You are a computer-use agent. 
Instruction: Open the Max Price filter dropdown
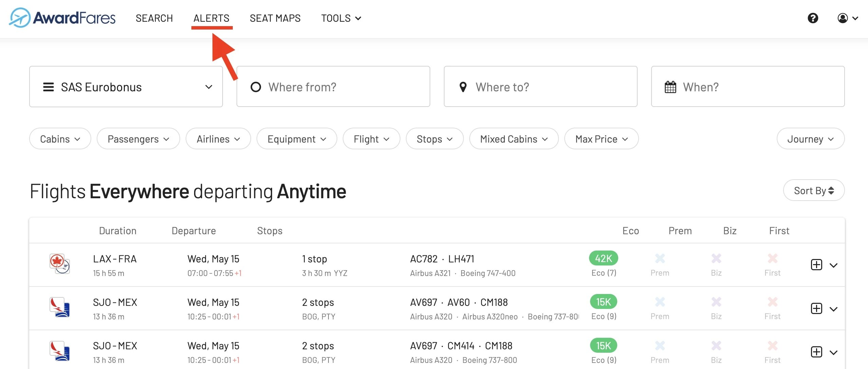point(601,139)
